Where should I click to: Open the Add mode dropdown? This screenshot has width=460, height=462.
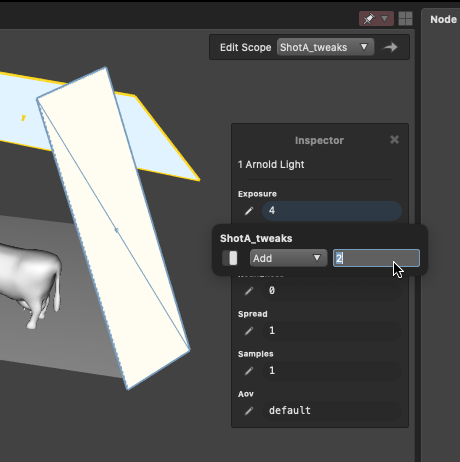pos(288,258)
